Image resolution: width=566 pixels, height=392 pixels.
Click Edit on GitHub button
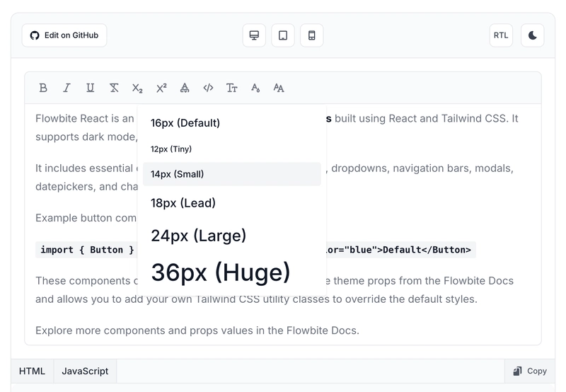coord(64,35)
